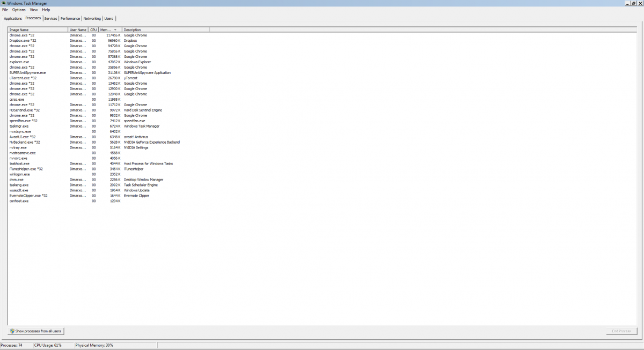The height and width of the screenshot is (350, 644).
Task: Select the taskhost.exe process
Action: 108,164
